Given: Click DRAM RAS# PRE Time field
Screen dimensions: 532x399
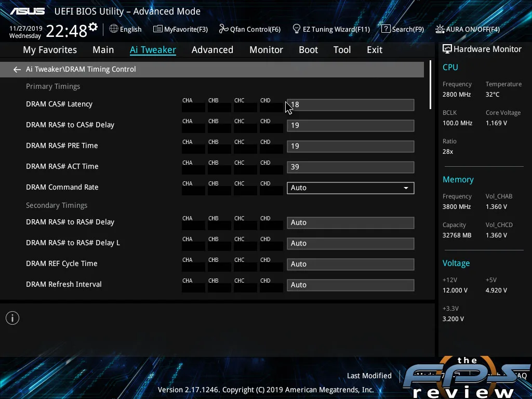Looking at the screenshot, I should [351, 146].
